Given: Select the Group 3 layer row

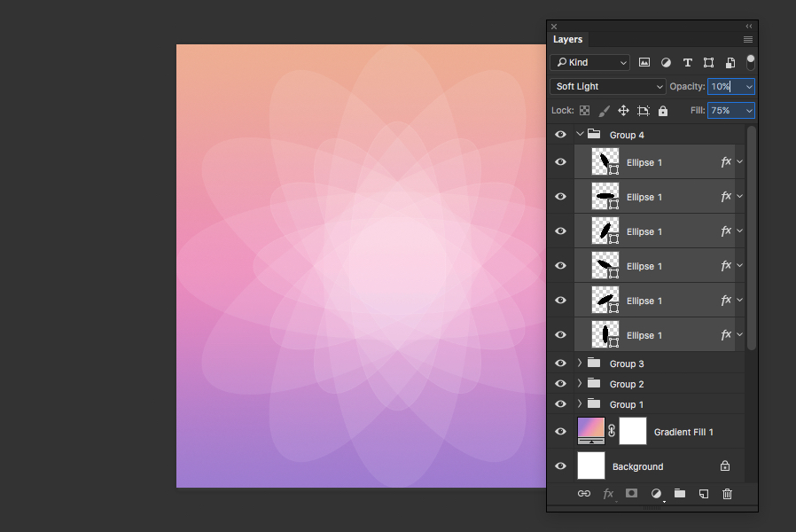Looking at the screenshot, I should tap(646, 363).
